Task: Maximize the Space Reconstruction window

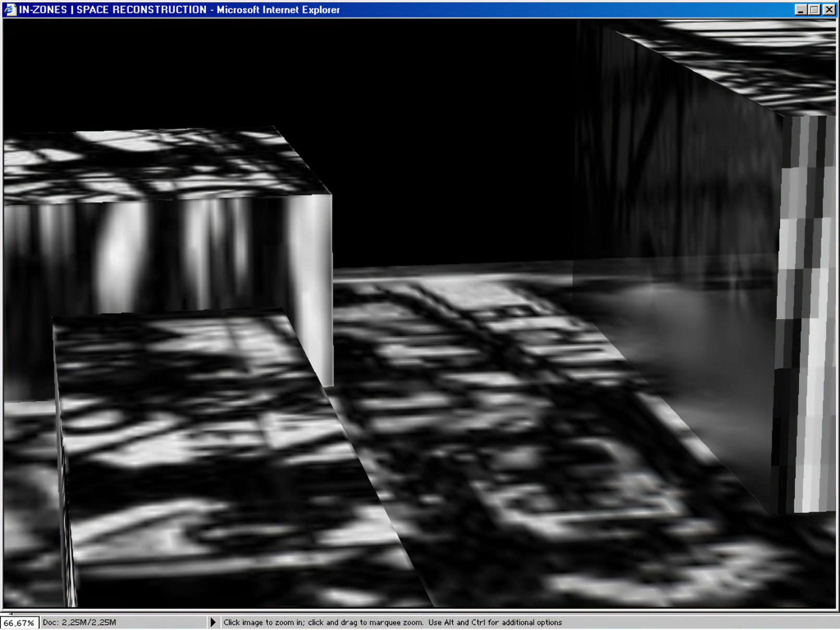Action: [814, 9]
